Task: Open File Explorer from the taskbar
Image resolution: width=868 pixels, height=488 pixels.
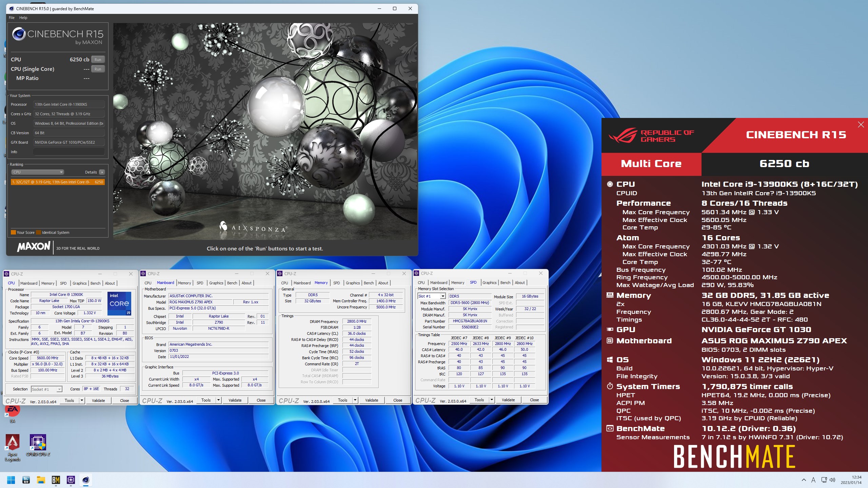Action: 41,480
